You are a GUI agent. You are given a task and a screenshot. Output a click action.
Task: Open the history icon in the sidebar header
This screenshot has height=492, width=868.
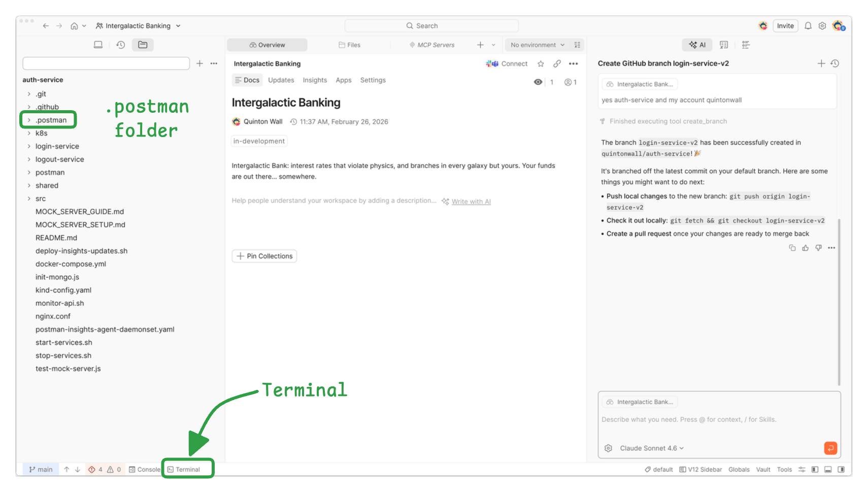pyautogui.click(x=120, y=45)
